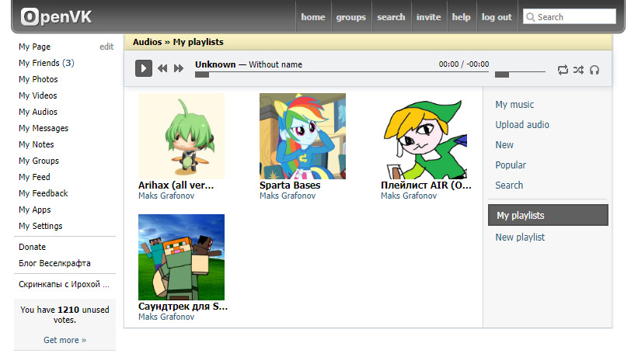Open the Arihax playlist cover thumbnail
This screenshot has width=638, height=364.
click(x=182, y=136)
